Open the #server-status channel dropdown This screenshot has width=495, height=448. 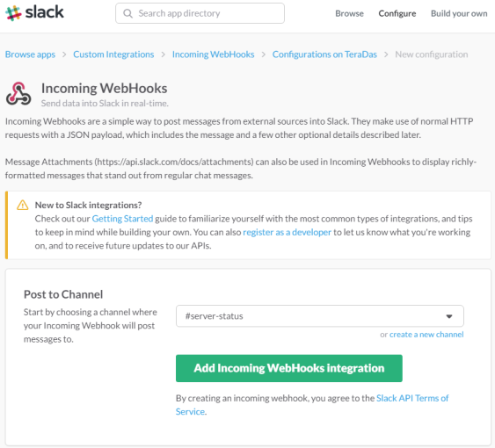320,316
